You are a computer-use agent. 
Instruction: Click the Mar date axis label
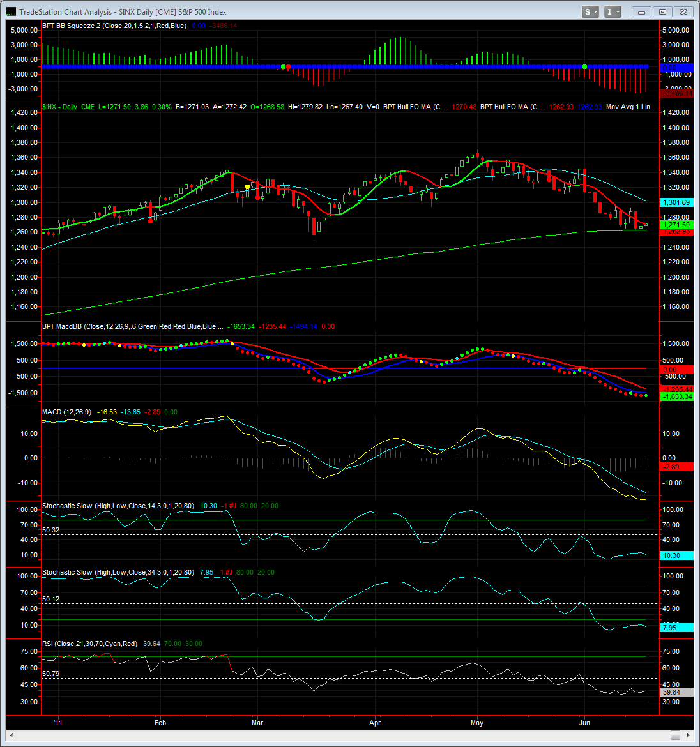(257, 723)
